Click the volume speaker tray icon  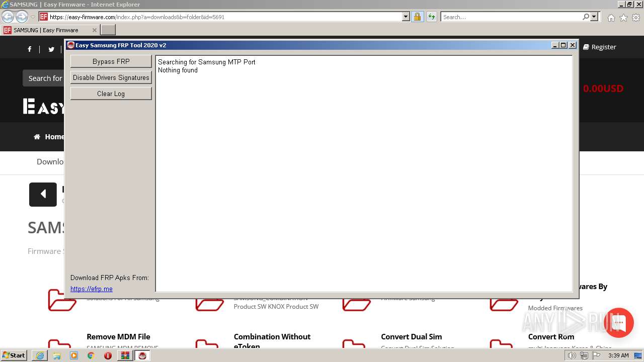coord(572,355)
